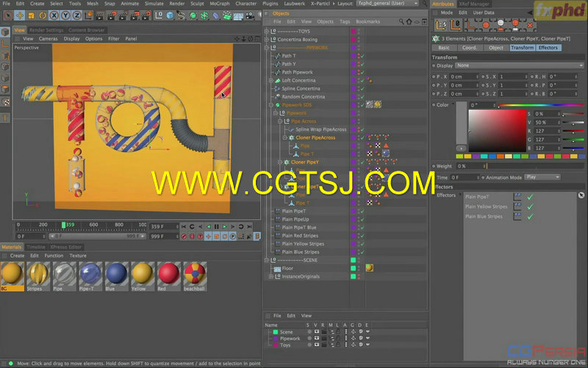The image size is (588, 368).
Task: Select the Stripes material thumbnail
Action: [38, 277]
